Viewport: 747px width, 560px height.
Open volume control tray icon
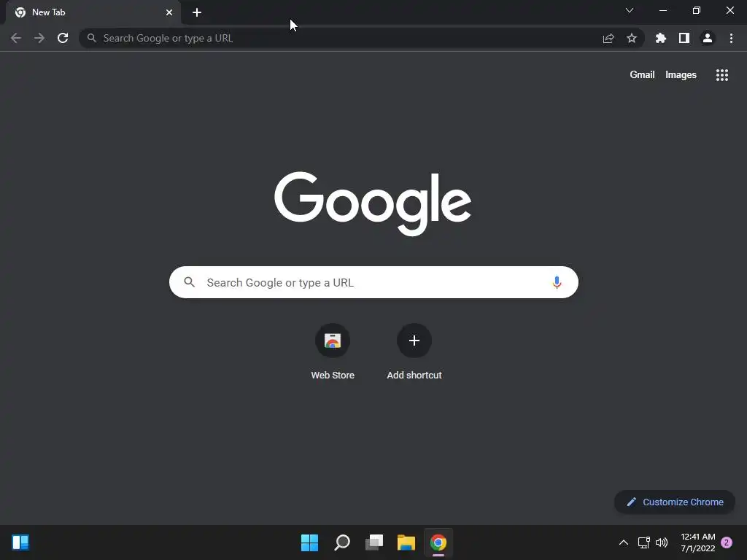pyautogui.click(x=662, y=542)
